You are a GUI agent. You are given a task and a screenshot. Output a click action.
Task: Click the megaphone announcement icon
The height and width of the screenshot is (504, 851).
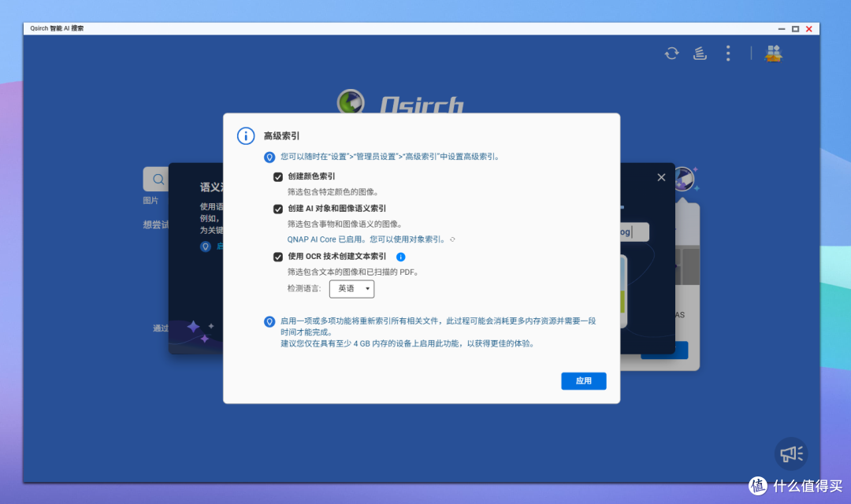[x=791, y=454]
